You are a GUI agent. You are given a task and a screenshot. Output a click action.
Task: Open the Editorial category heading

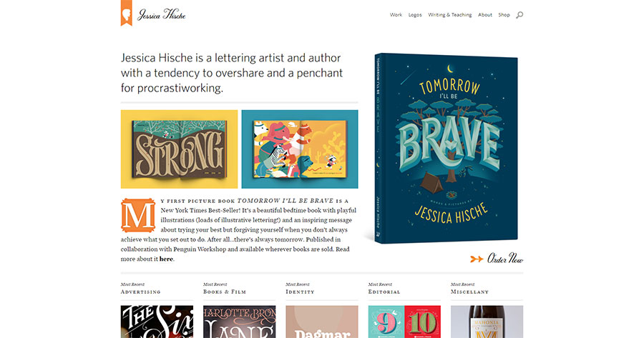(x=384, y=292)
